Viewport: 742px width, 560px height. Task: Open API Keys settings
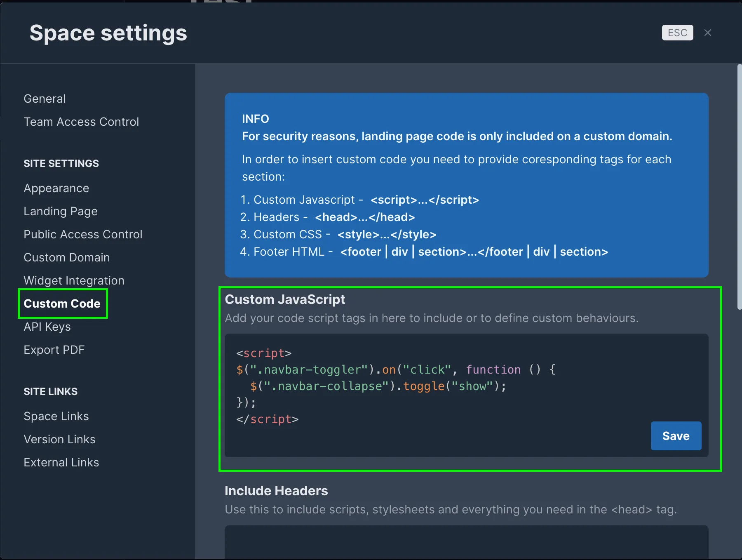tap(47, 327)
